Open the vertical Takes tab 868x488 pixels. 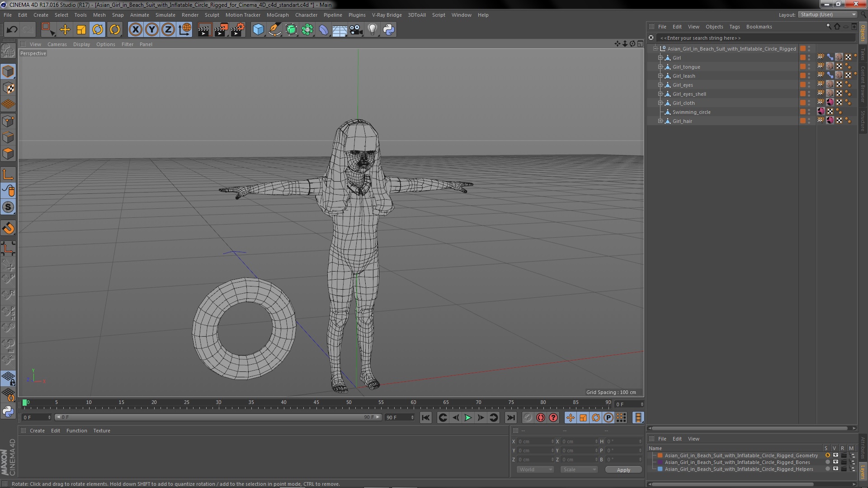coord(863,54)
